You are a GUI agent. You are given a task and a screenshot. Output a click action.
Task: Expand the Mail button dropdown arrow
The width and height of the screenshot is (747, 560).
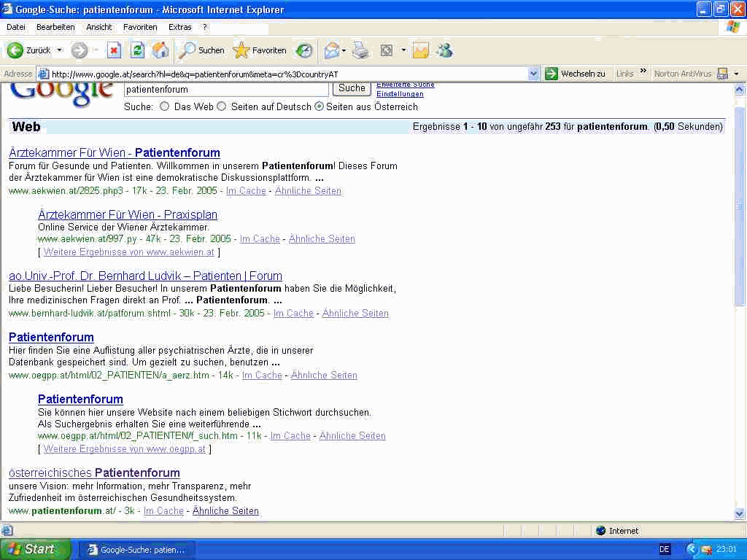(x=344, y=50)
